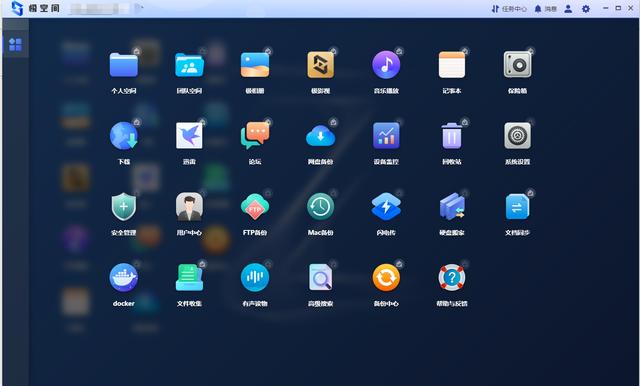
Task: Click the corner badge on 个人空间 icon
Action: point(137,51)
